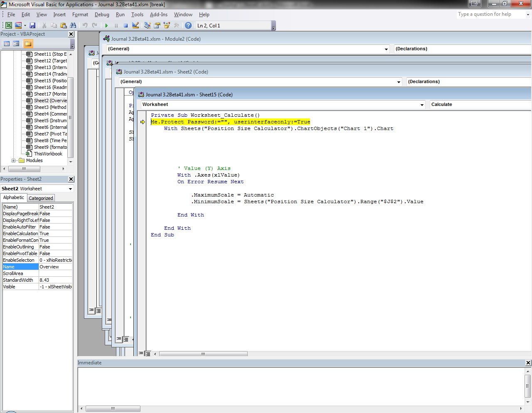532x413 pixels.
Task: Expand the Modules folder in project tree
Action: click(x=14, y=160)
